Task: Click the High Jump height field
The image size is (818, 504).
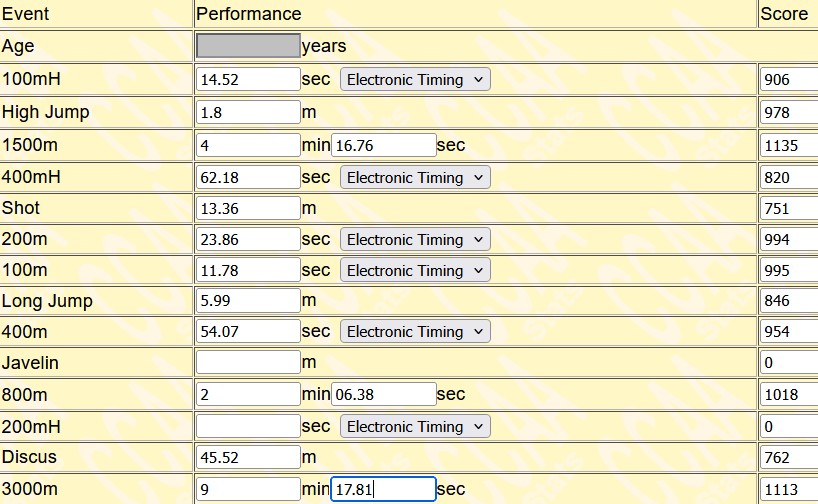Action: 248,112
